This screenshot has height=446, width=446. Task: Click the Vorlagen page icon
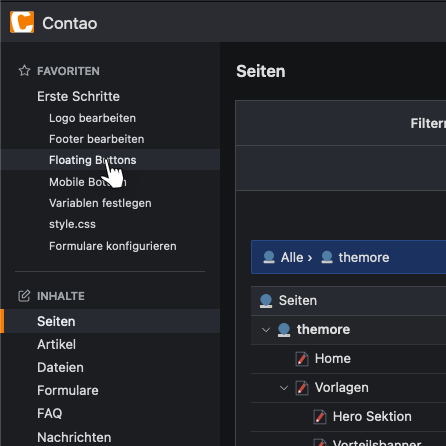[302, 388]
